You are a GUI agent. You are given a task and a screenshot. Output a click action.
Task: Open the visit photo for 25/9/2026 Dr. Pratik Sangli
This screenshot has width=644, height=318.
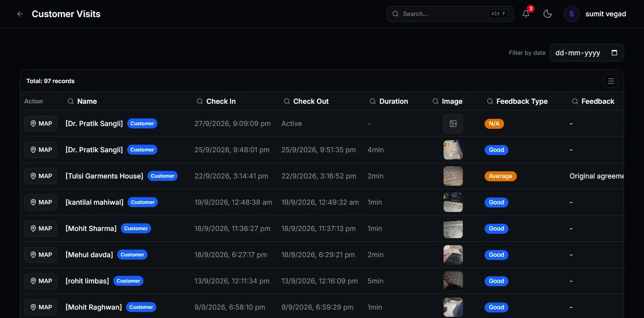click(x=453, y=150)
